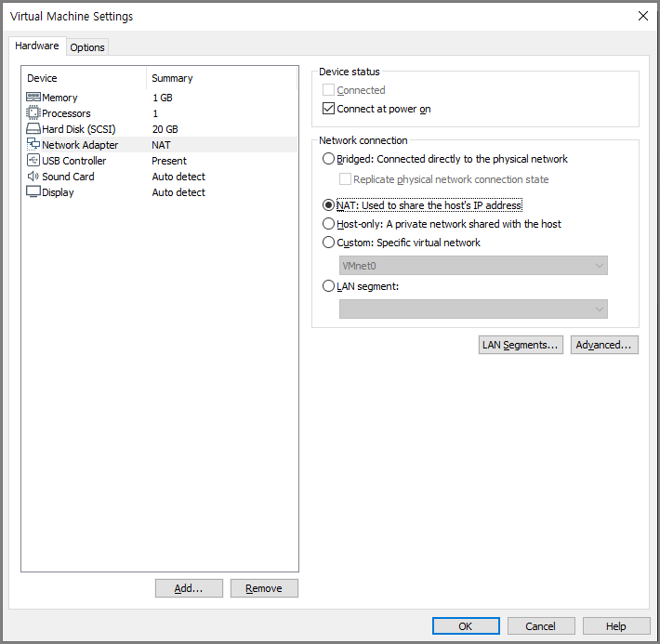This screenshot has width=660, height=644.
Task: Close the Virtual Machine Settings window
Action: 642,16
